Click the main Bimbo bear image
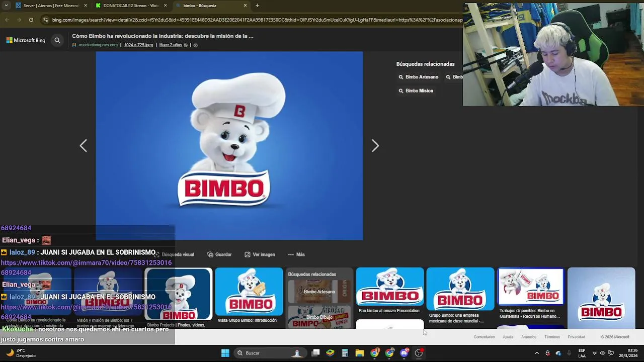 click(x=229, y=146)
